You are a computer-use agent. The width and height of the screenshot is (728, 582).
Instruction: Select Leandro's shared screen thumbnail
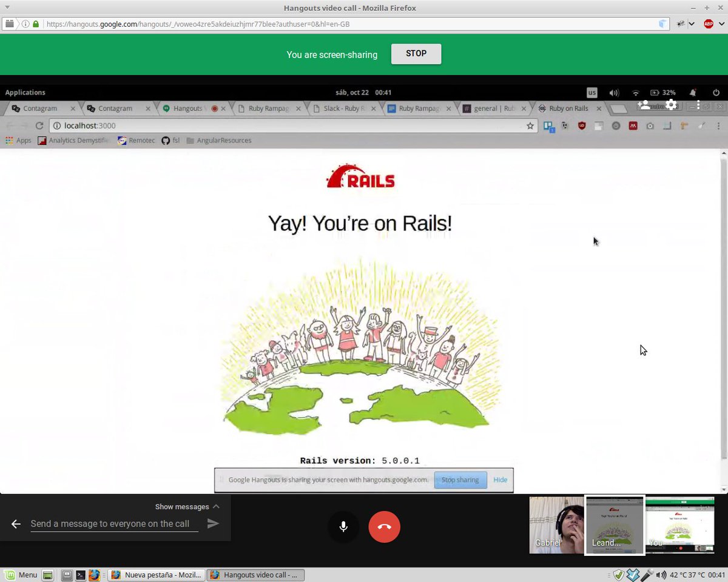[615, 525]
